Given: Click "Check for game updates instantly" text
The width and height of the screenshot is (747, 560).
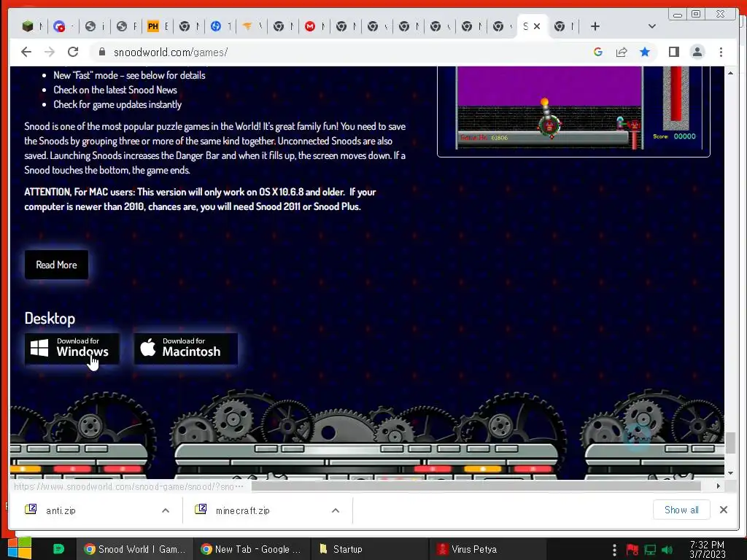Looking at the screenshot, I should [x=117, y=104].
